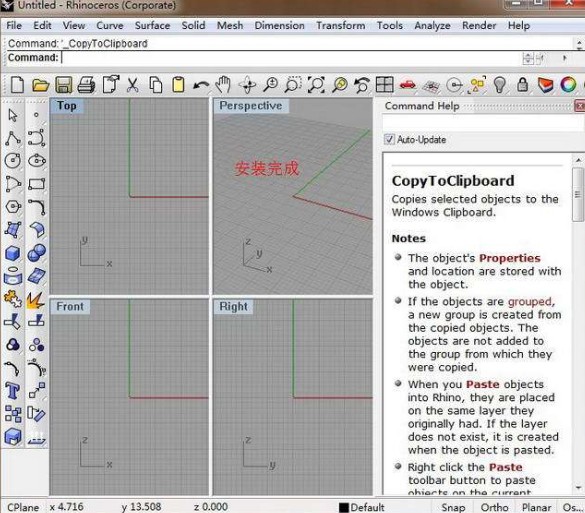Select the Pan hand tool
Viewport: 585px width, 513px height.
pos(223,85)
